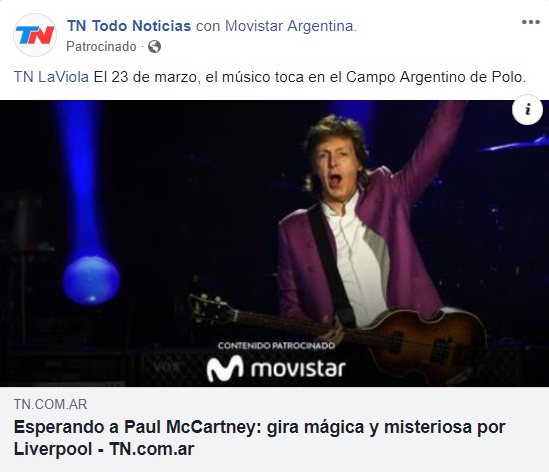Click the Patrocinado sponsored label
The image size is (549, 472).
pos(101,46)
